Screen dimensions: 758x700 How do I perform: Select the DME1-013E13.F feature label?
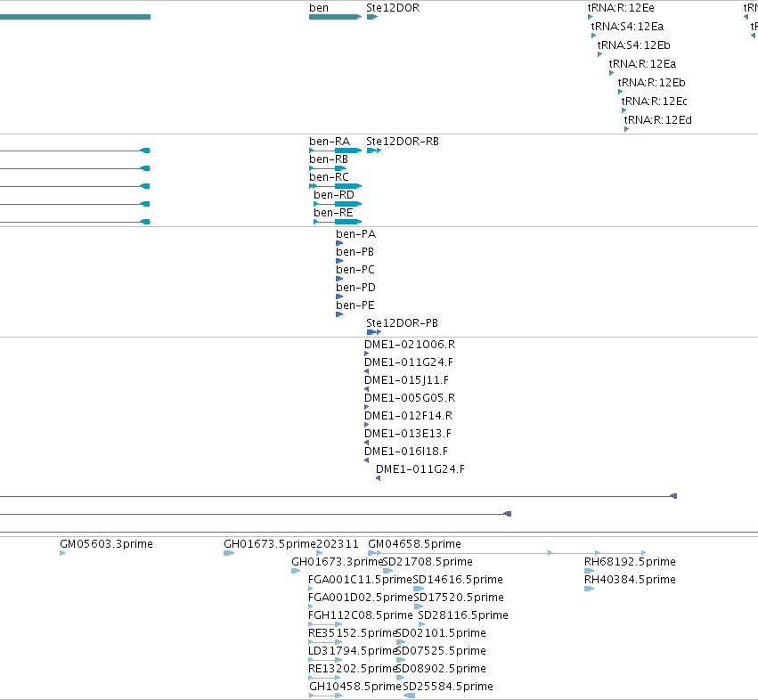408,434
